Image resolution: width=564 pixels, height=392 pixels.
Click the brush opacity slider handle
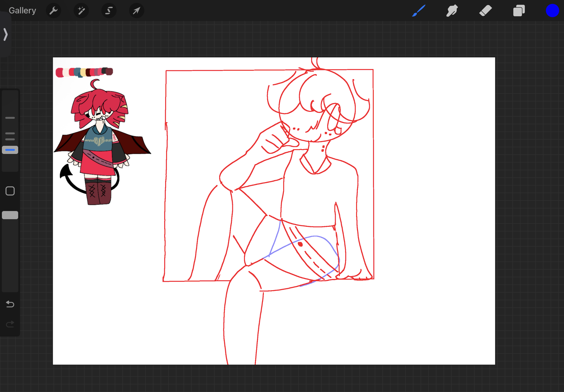click(x=10, y=215)
